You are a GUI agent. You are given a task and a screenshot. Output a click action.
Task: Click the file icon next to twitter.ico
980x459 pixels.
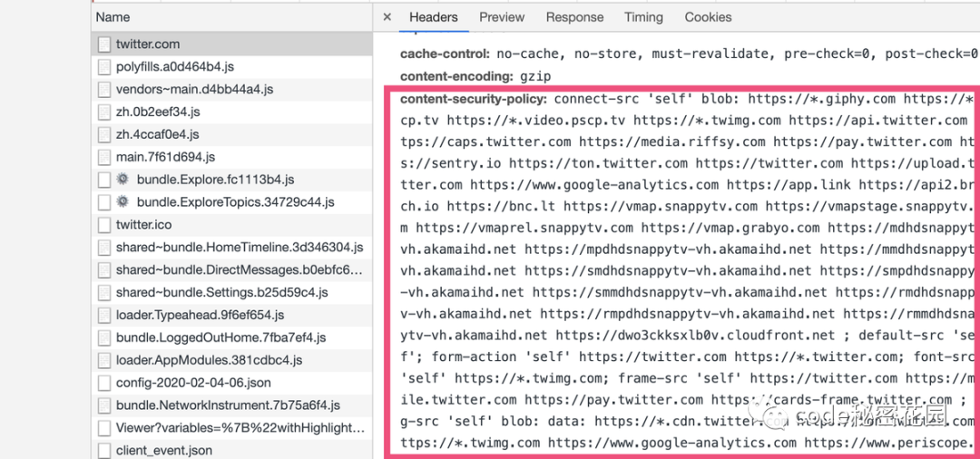pyautogui.click(x=103, y=225)
